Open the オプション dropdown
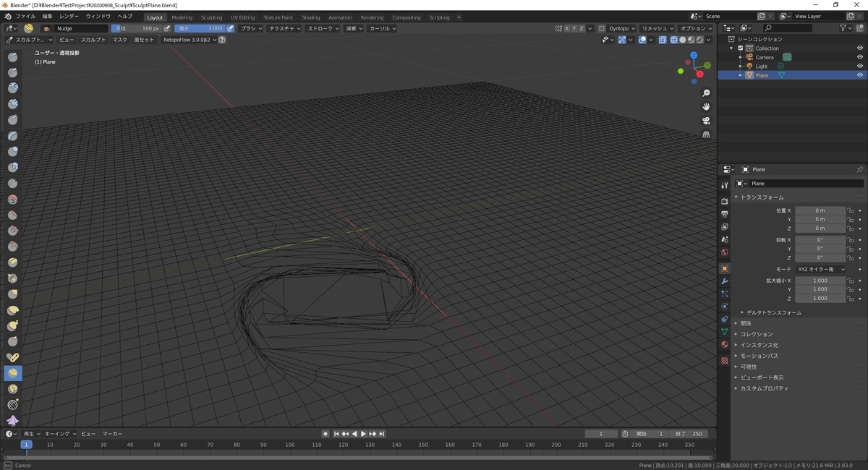 [697, 28]
